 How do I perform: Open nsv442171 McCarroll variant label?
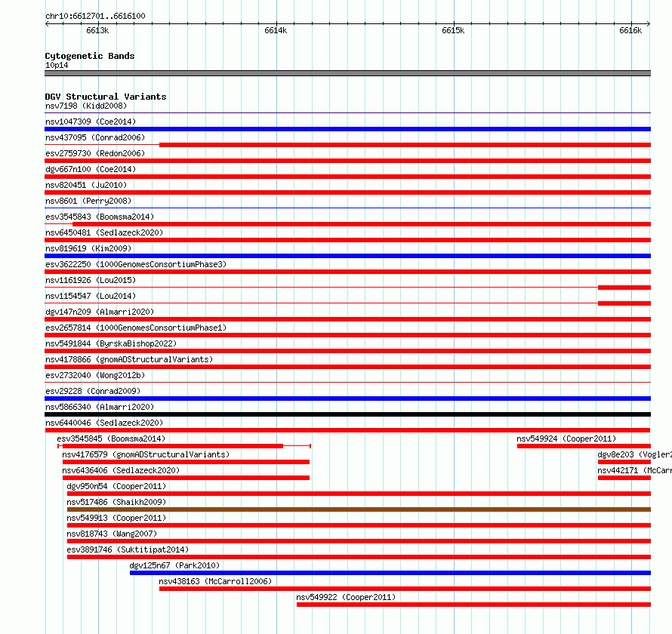634,470
